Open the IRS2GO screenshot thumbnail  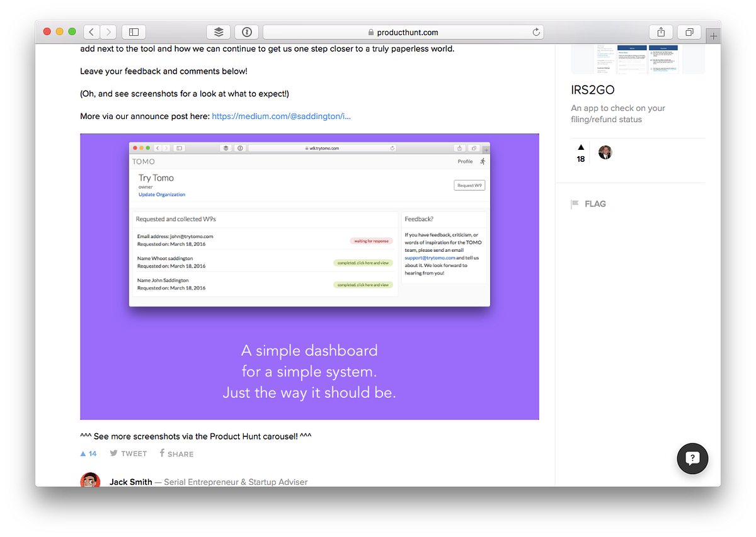coord(638,59)
